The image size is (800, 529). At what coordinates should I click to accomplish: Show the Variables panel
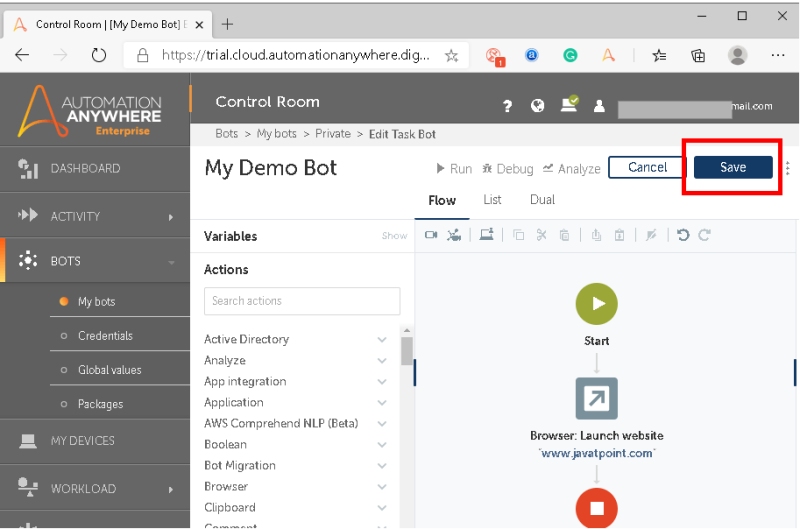pos(394,236)
